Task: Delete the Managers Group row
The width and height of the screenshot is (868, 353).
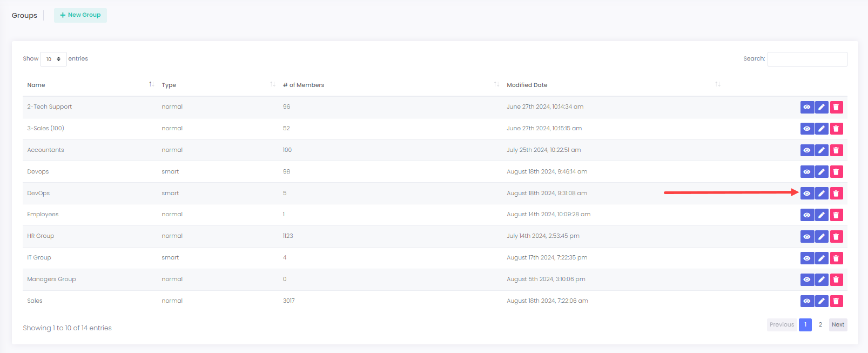Action: click(x=836, y=279)
